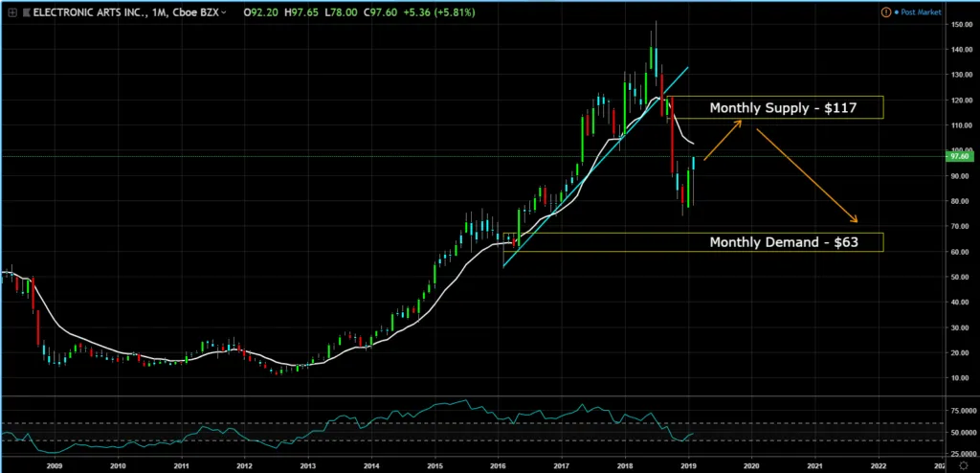Click the 2013 time axis label

pyautogui.click(x=308, y=466)
